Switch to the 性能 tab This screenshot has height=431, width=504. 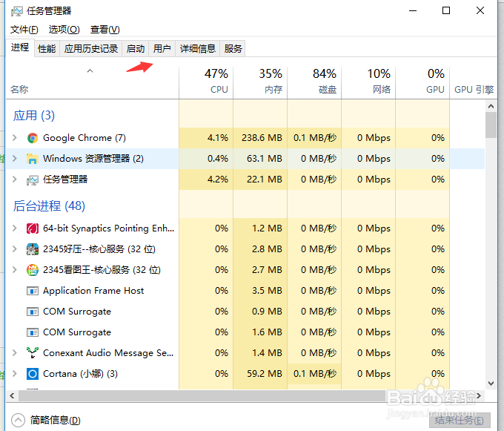pyautogui.click(x=47, y=49)
